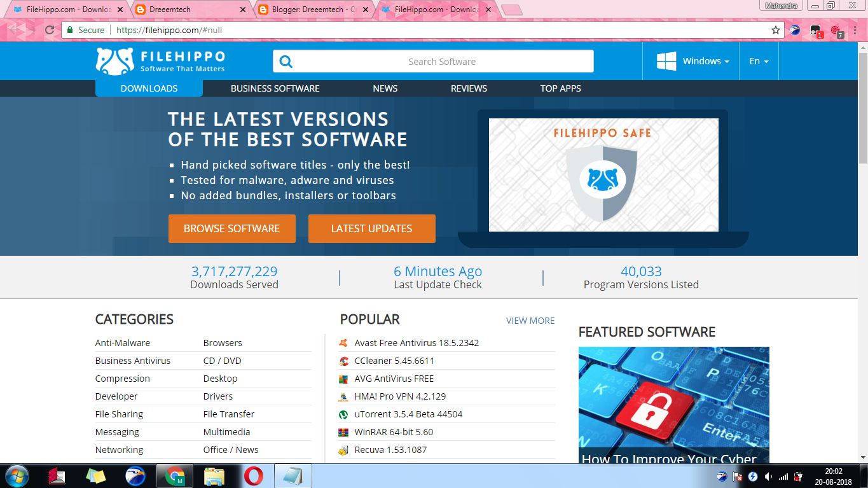The image size is (868, 488).
Task: Select the Avast Free Antivirus icon
Action: coord(343,342)
